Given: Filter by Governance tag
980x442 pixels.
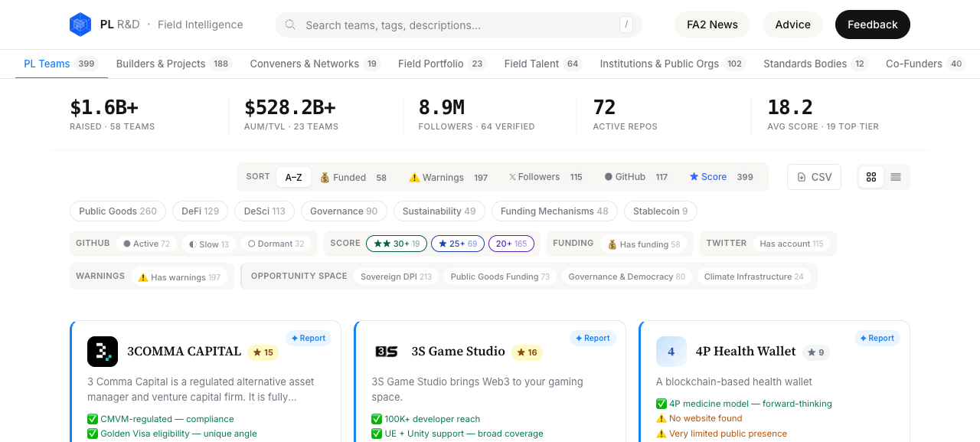Looking at the screenshot, I should [x=344, y=211].
